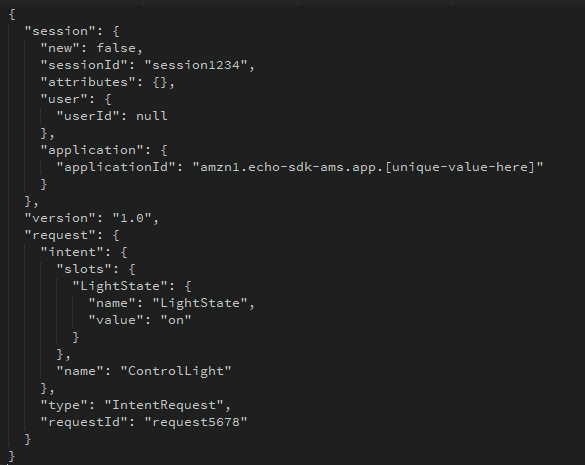
Task: Click the "version" key
Action: click(64, 218)
